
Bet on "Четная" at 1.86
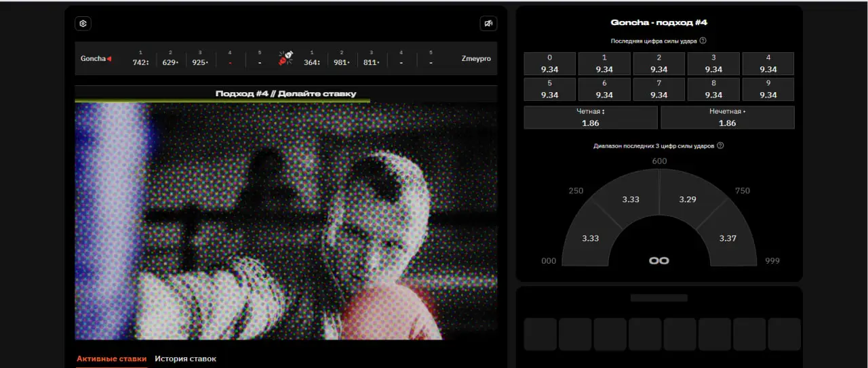[x=590, y=117]
